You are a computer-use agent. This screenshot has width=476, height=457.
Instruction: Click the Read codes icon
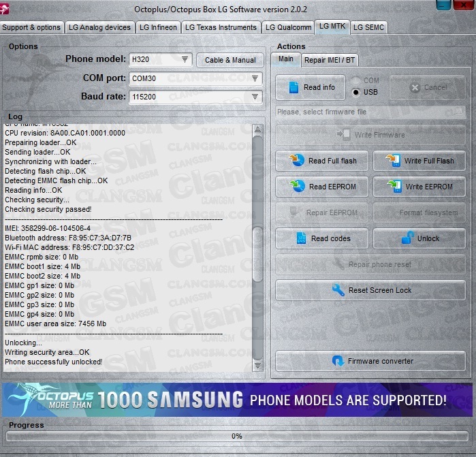click(x=301, y=238)
